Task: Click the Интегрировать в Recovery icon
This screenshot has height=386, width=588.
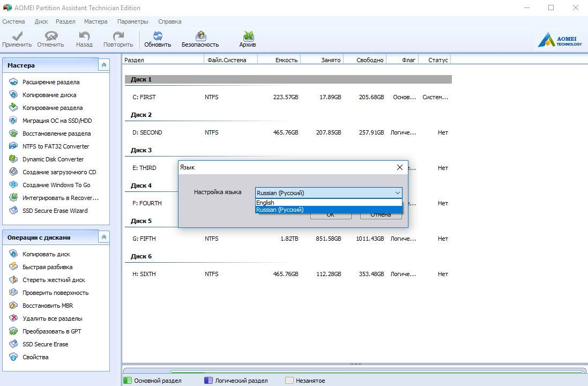Action: point(13,197)
